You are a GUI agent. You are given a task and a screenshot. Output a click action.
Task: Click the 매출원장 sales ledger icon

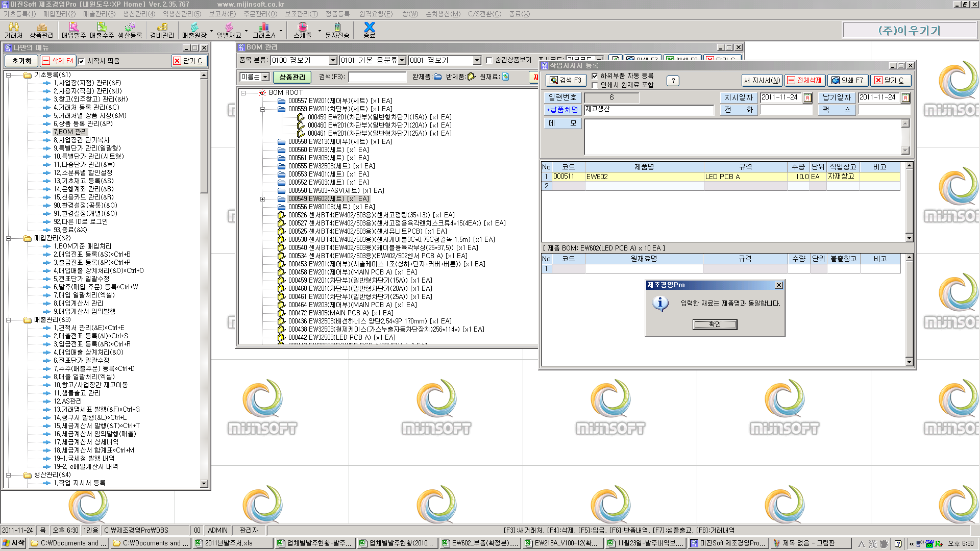tap(194, 30)
